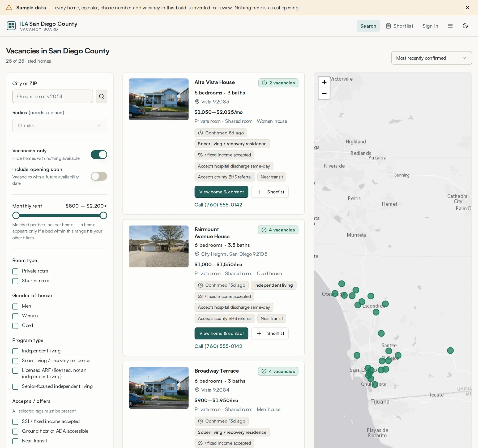This screenshot has width=478, height=448.
Task: Click the Shortlist clipboard icon in header
Action: [388, 26]
